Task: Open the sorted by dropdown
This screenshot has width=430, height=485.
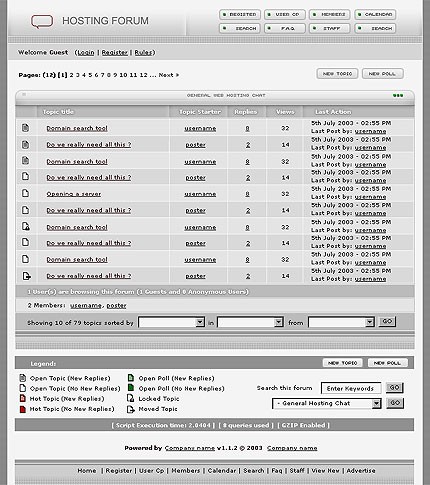Action: [x=171, y=322]
